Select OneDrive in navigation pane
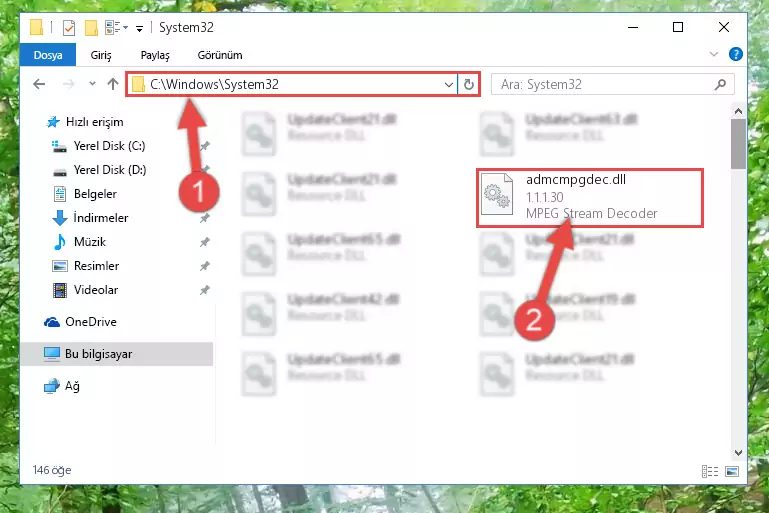 [x=91, y=322]
